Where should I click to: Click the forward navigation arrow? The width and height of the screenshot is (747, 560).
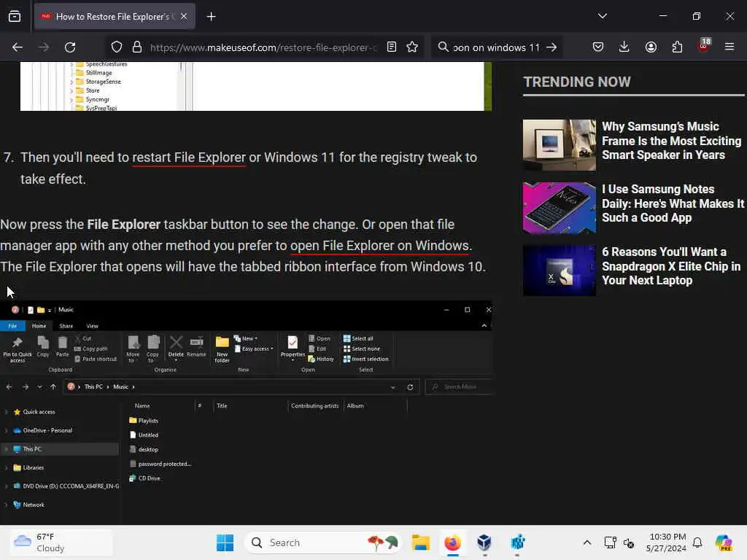[x=44, y=47]
